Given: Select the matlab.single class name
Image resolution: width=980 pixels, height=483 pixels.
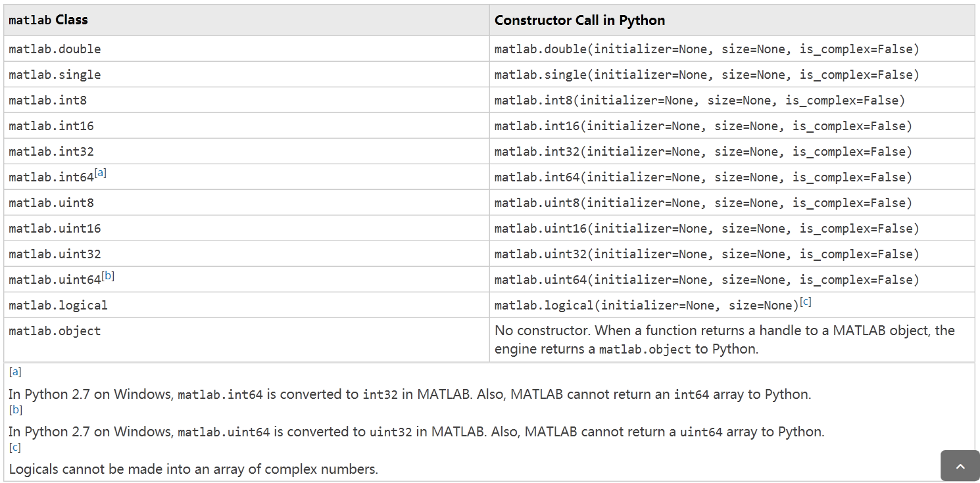Looking at the screenshot, I should (x=55, y=74).
